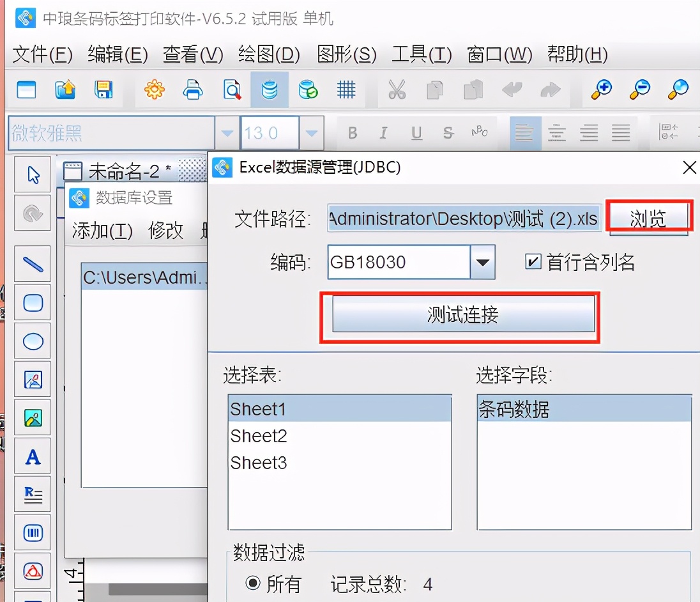The height and width of the screenshot is (602, 700).
Task: Toggle Bold formatting button
Action: [353, 133]
